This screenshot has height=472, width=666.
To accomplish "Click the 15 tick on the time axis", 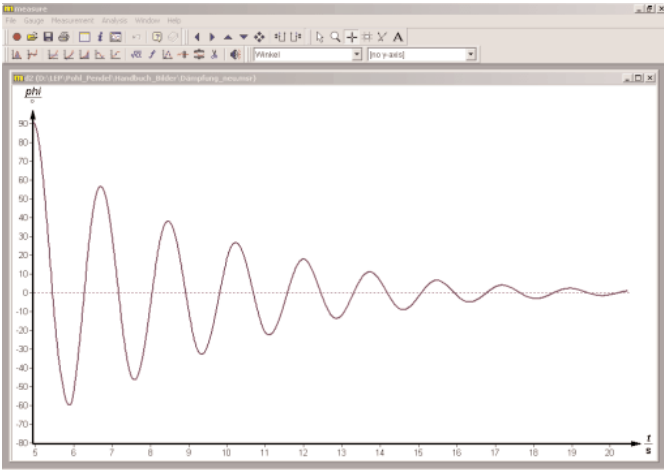I will coord(418,453).
